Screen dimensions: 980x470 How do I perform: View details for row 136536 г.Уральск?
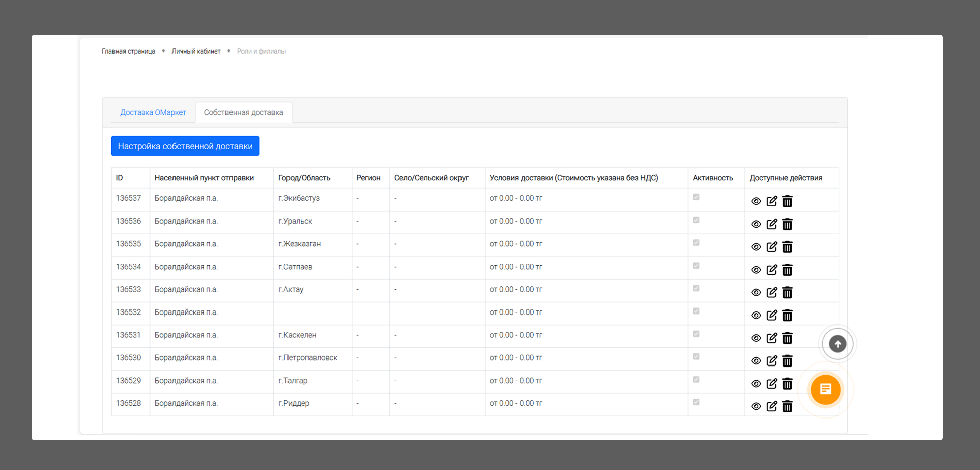click(756, 224)
